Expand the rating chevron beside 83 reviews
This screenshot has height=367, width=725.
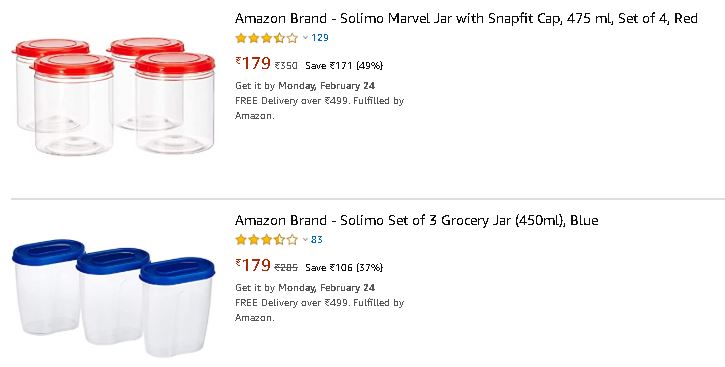(305, 239)
